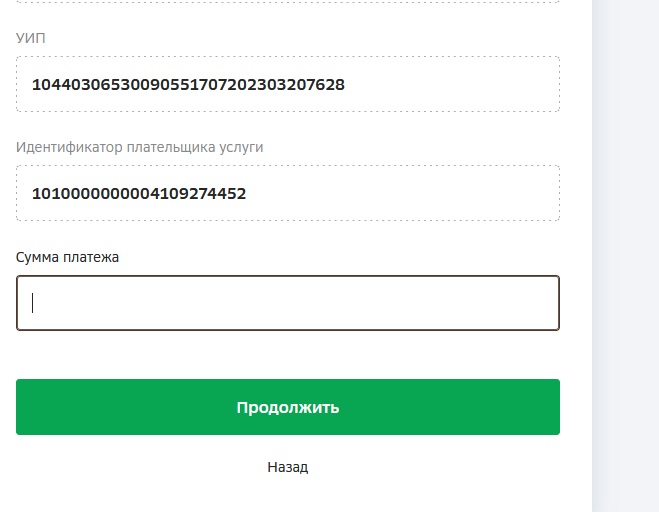This screenshot has width=659, height=512.
Task: Focus the Сумма платежа input field
Action: (x=288, y=303)
